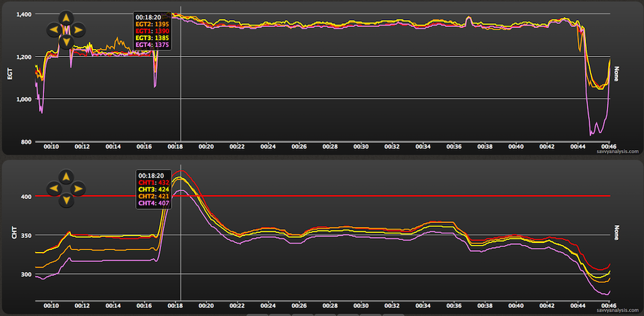Click the 00:30 time label on EGT axis
Screen dimensions: 644x316
360,146
